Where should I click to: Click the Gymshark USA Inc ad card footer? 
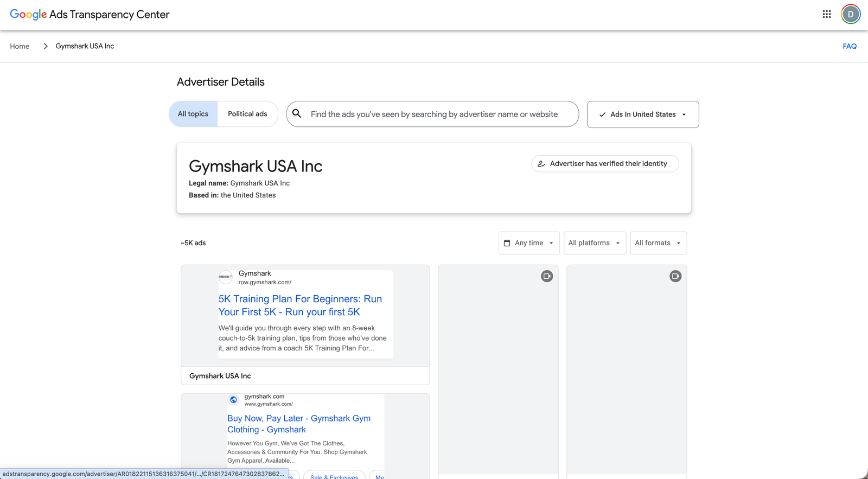305,376
